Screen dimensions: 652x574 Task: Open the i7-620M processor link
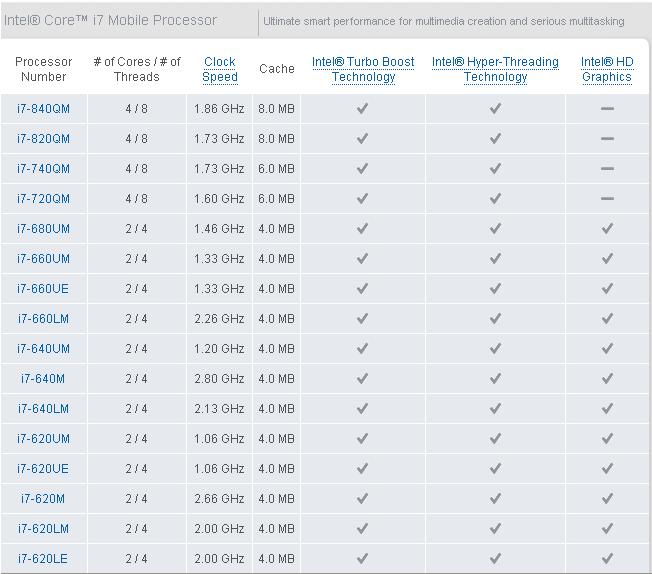tap(43, 498)
